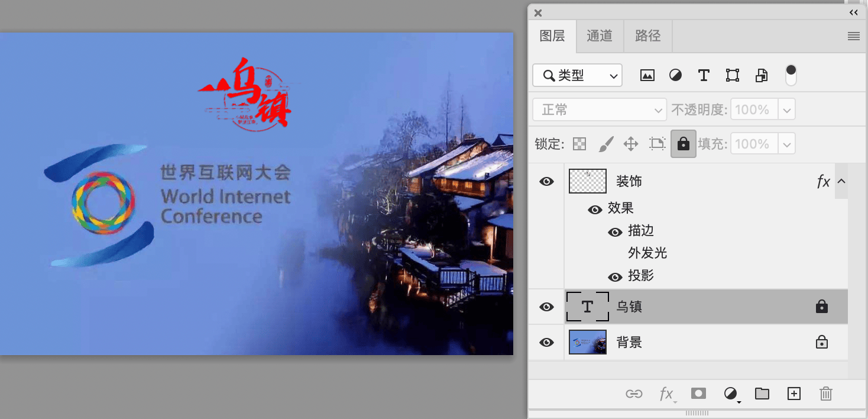Toggle the lock all padlock button

tap(683, 144)
